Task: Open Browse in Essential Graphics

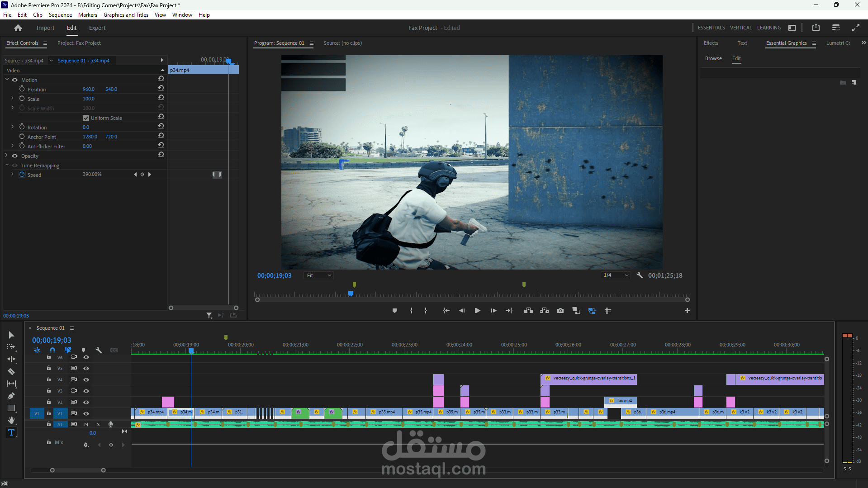Action: tap(713, 58)
